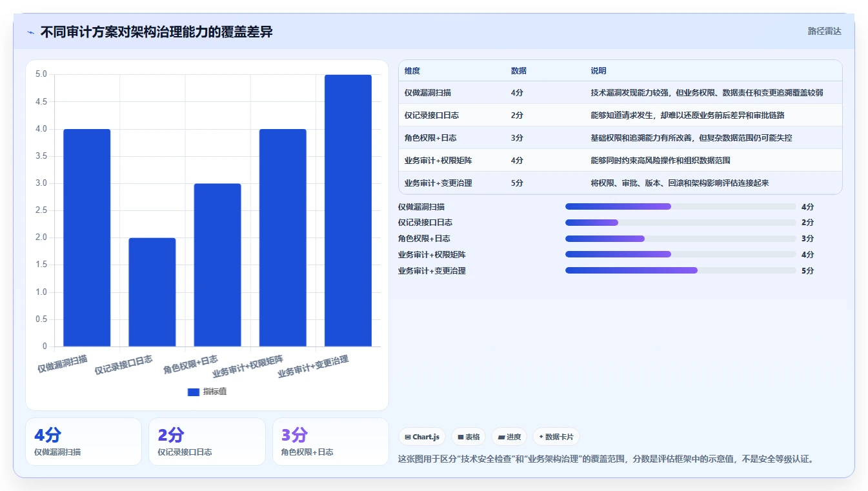
Task: Click the 仅记录接口日志 bar in the chart
Action: (152, 292)
